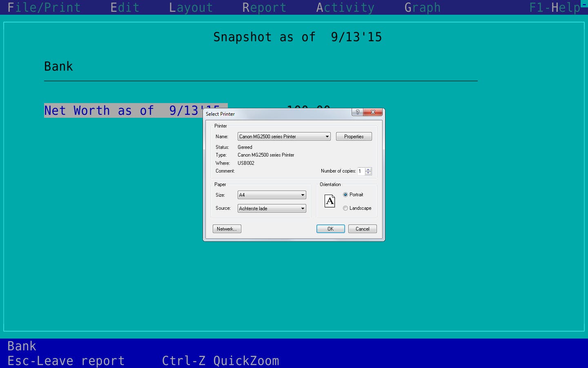Click the USB002 port text
This screenshot has width=588, height=368.
[x=246, y=163]
